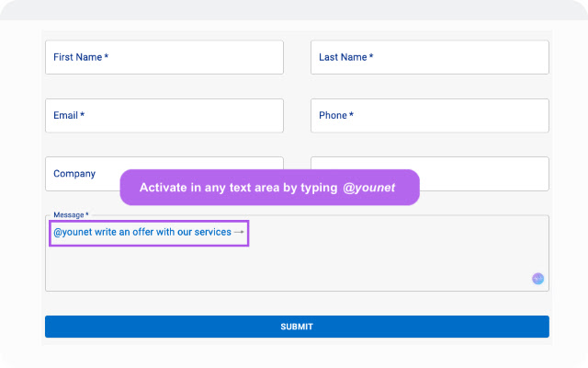
Task: Select the Email input field
Action: (164, 116)
